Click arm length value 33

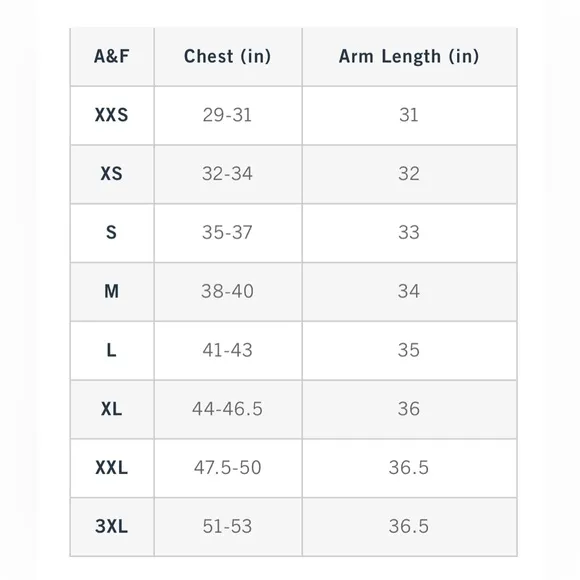point(409,233)
